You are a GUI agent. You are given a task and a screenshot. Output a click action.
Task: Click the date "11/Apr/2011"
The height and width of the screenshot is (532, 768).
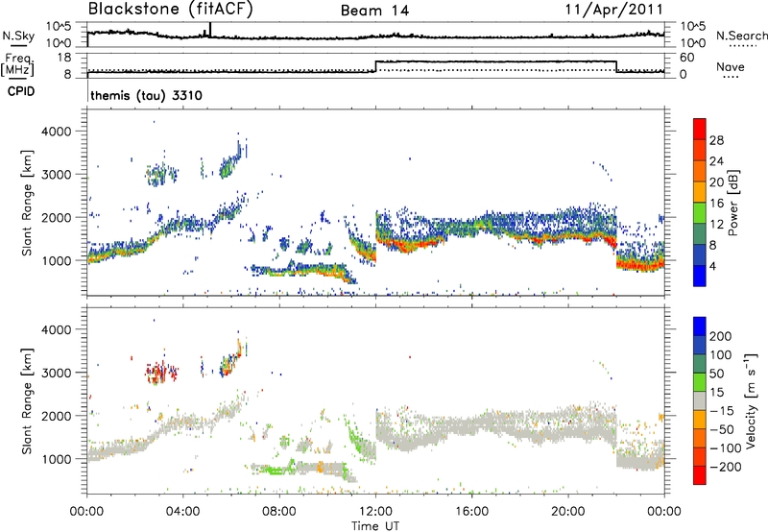pyautogui.click(x=614, y=10)
